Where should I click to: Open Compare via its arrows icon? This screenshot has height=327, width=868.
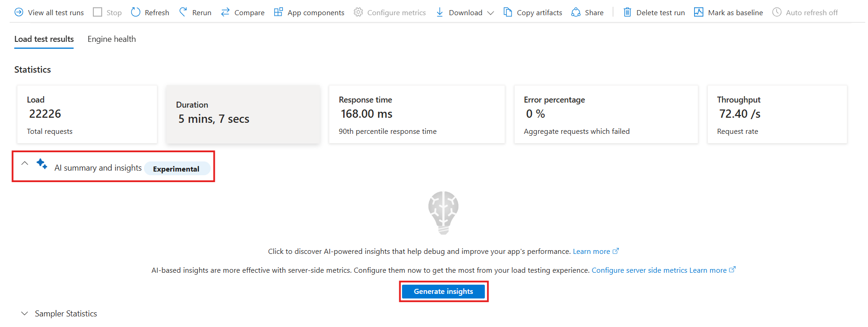225,12
